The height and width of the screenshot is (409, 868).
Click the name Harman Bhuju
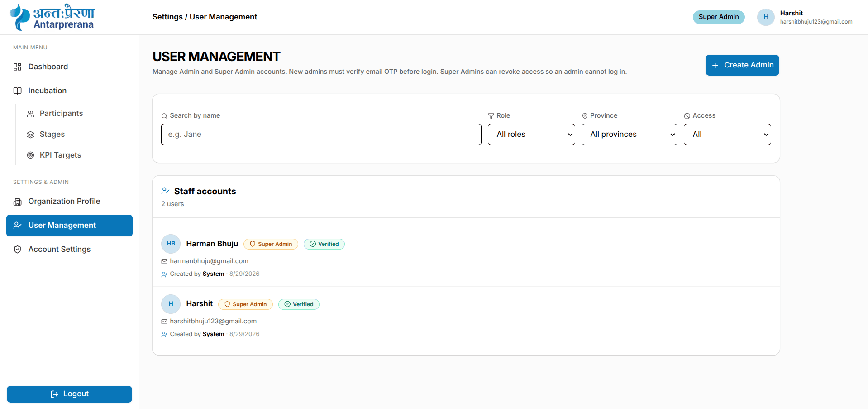coord(212,244)
